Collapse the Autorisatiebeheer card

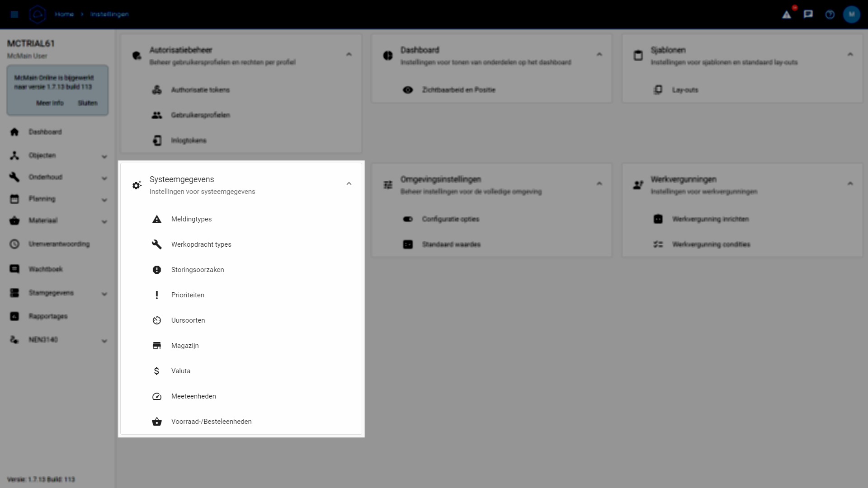[x=349, y=54]
